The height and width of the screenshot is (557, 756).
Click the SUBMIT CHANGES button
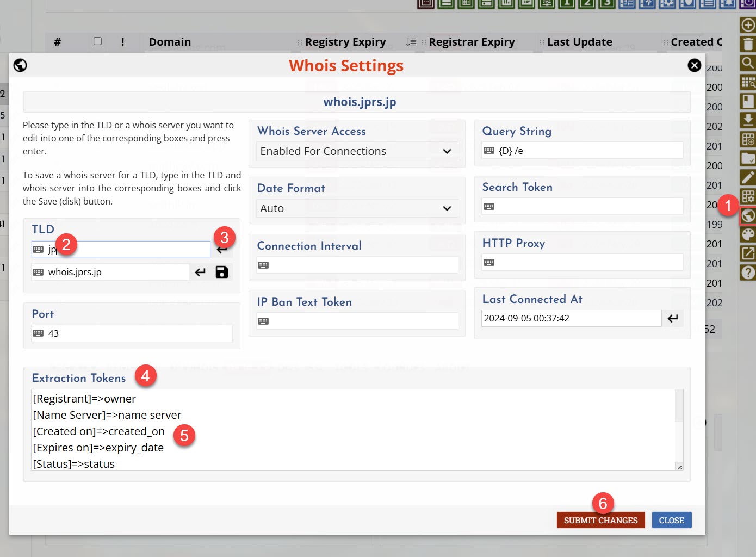600,521
